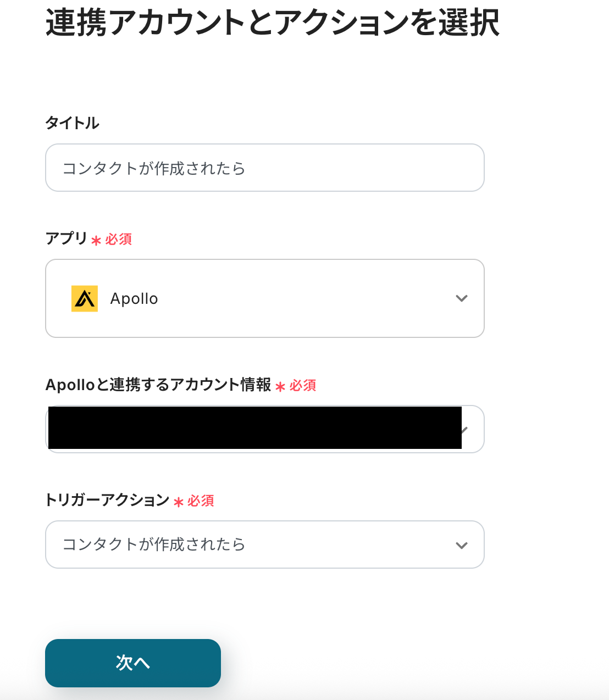Click the 必須 marker beside アカウント情報
This screenshot has width=609, height=700.
pyautogui.click(x=303, y=386)
